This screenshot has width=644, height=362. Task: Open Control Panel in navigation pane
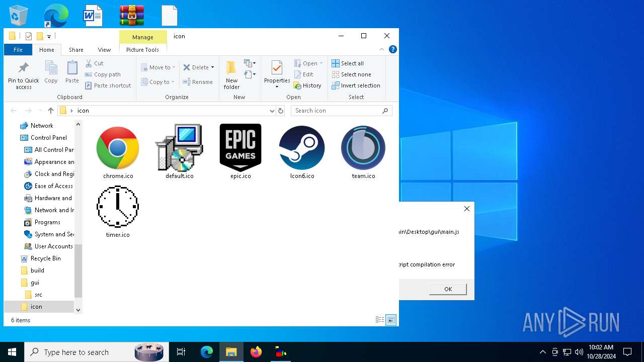point(48,138)
